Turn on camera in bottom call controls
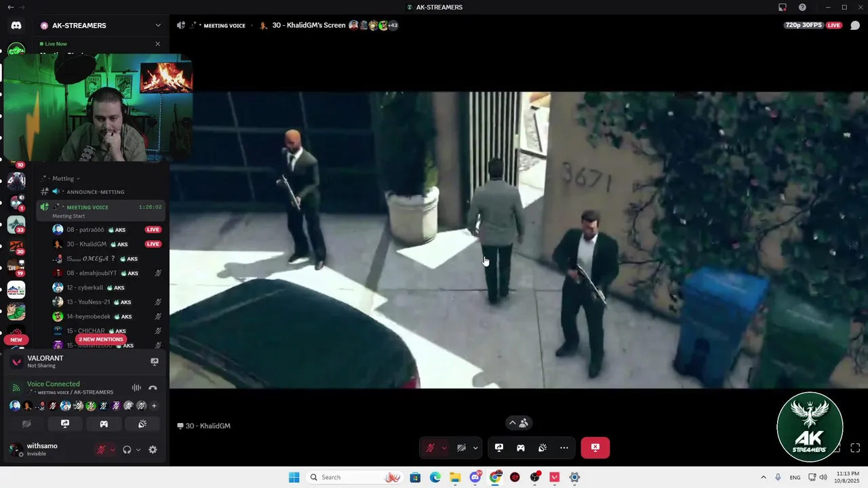 (461, 447)
